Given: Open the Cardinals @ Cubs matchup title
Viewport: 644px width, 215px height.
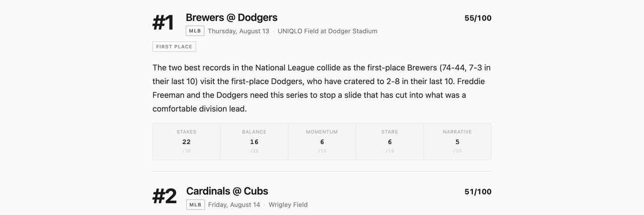Looking at the screenshot, I should (x=227, y=191).
